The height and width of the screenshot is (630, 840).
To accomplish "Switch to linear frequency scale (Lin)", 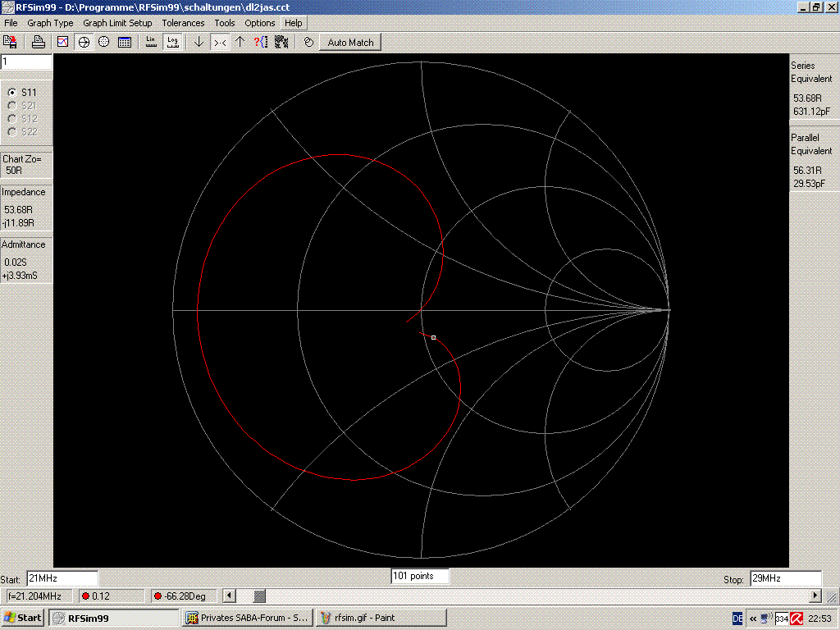I will (x=151, y=42).
